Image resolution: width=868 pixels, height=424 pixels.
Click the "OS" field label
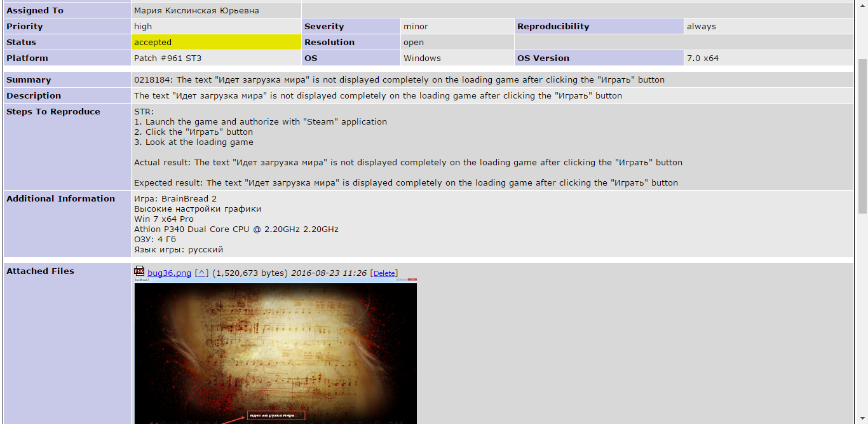pyautogui.click(x=311, y=58)
